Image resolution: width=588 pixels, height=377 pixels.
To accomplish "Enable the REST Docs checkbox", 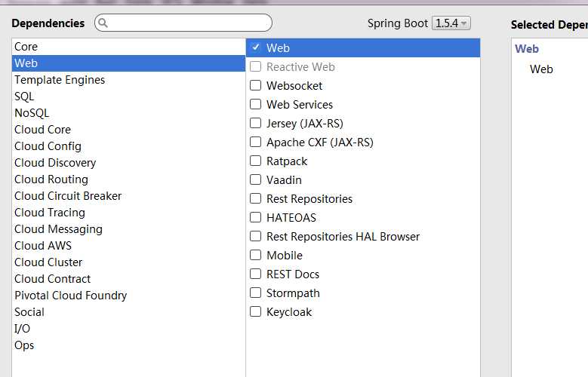I will [x=255, y=274].
